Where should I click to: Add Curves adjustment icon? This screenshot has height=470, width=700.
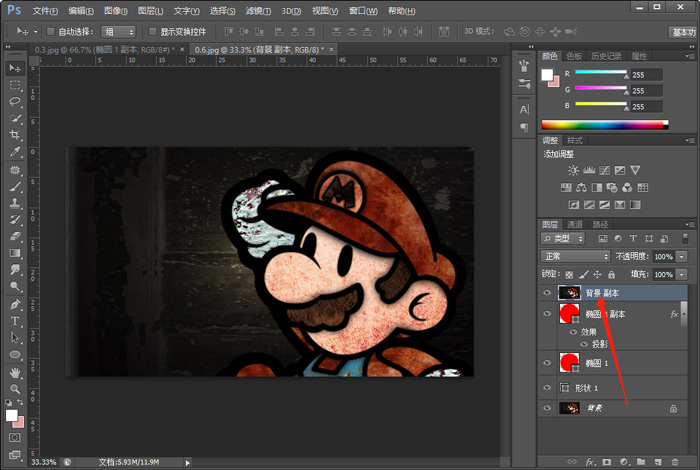click(x=604, y=170)
